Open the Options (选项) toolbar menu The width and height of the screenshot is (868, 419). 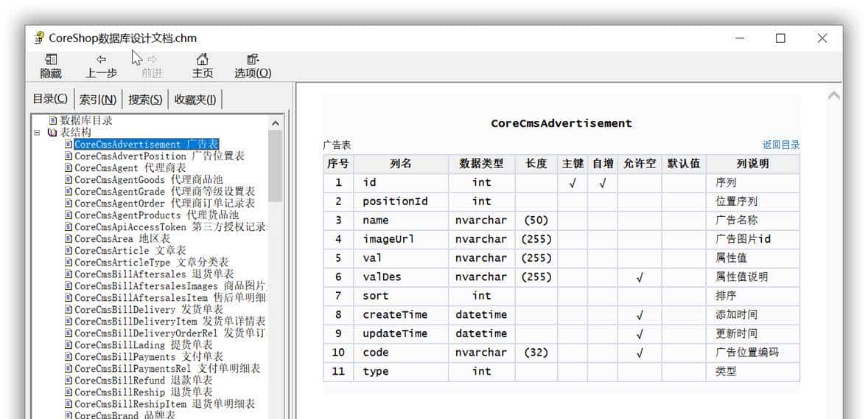point(253,66)
